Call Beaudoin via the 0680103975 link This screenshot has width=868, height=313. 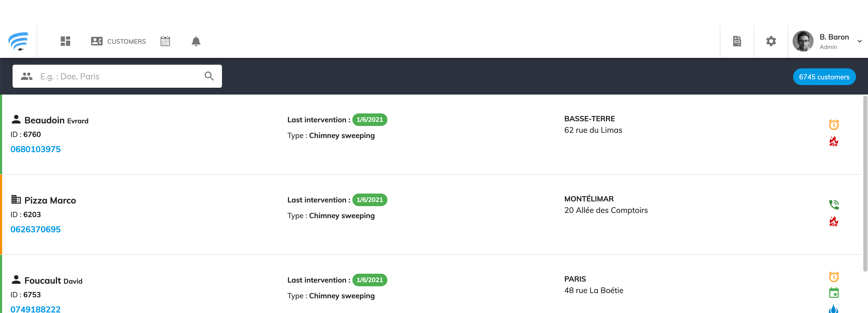35,149
